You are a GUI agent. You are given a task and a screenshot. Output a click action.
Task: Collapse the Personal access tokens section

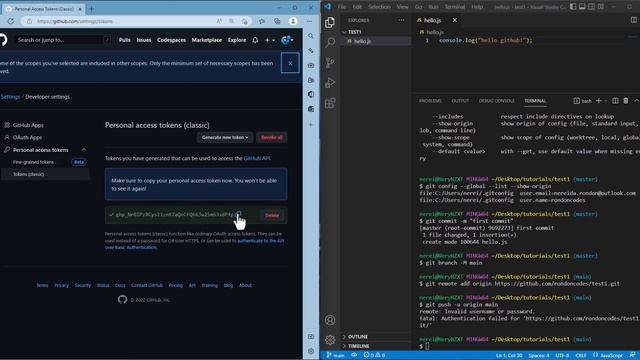click(x=84, y=150)
